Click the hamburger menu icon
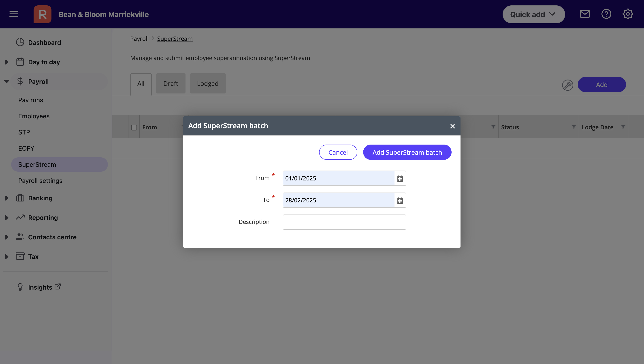This screenshot has width=644, height=364. pyautogui.click(x=13, y=14)
